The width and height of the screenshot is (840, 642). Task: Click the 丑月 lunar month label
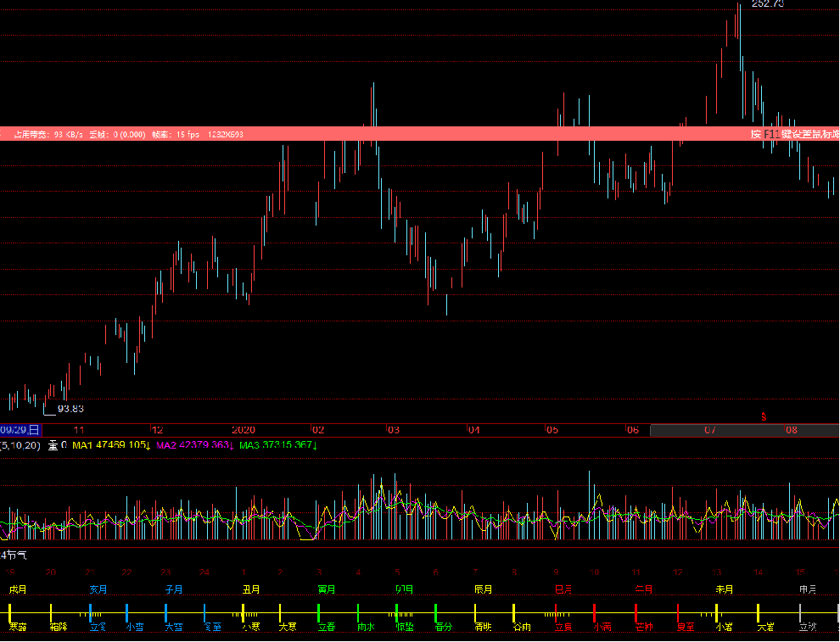point(251,589)
